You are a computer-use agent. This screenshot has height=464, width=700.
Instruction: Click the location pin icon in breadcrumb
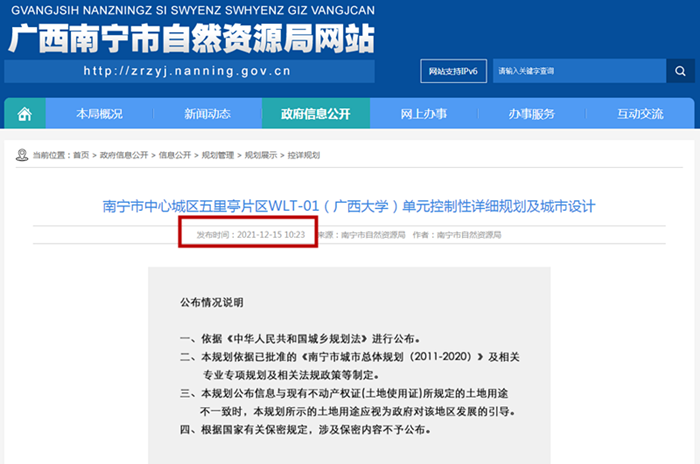coord(22,155)
